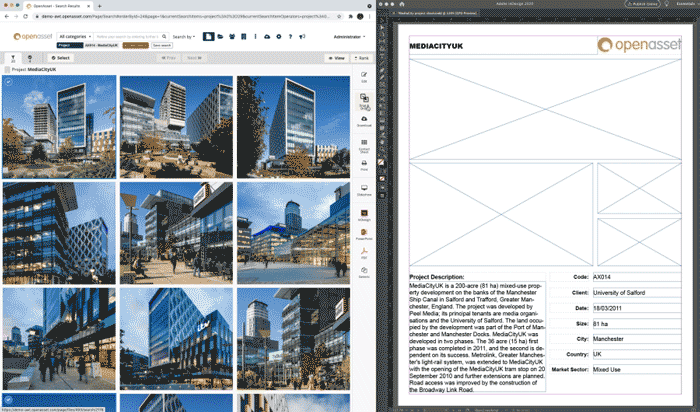Click browser reload button

pyautogui.click(x=25, y=17)
